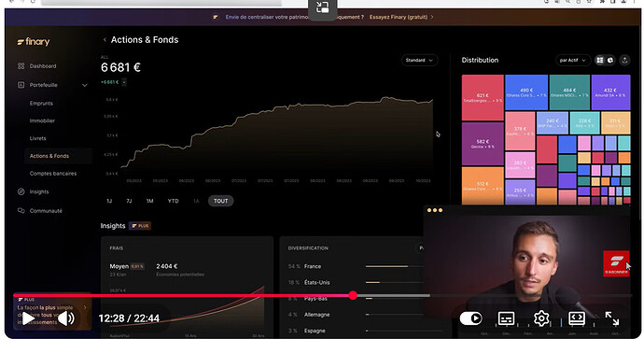Click the 490 € iShares Core blue tile
This screenshot has width=644, height=339.
click(x=526, y=92)
